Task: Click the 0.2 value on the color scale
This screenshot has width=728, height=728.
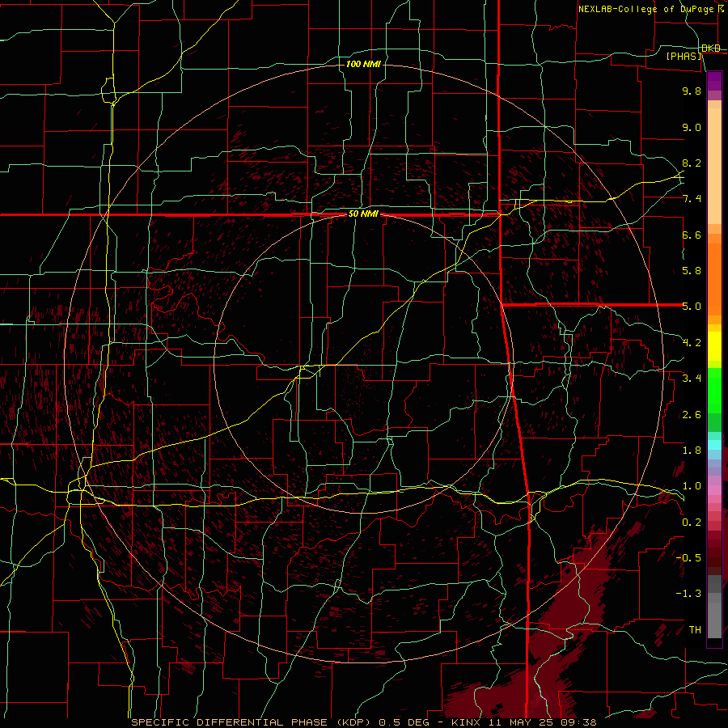Action: tap(692, 523)
